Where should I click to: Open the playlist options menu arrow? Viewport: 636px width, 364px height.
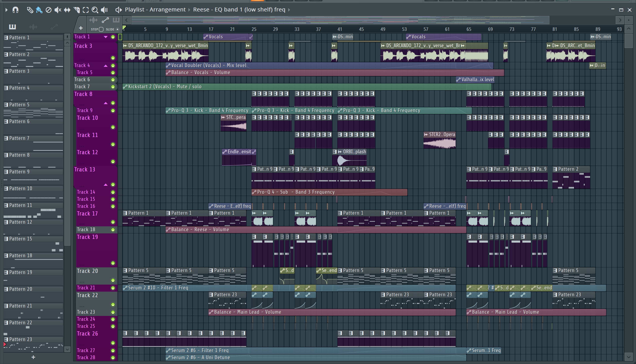6,10
